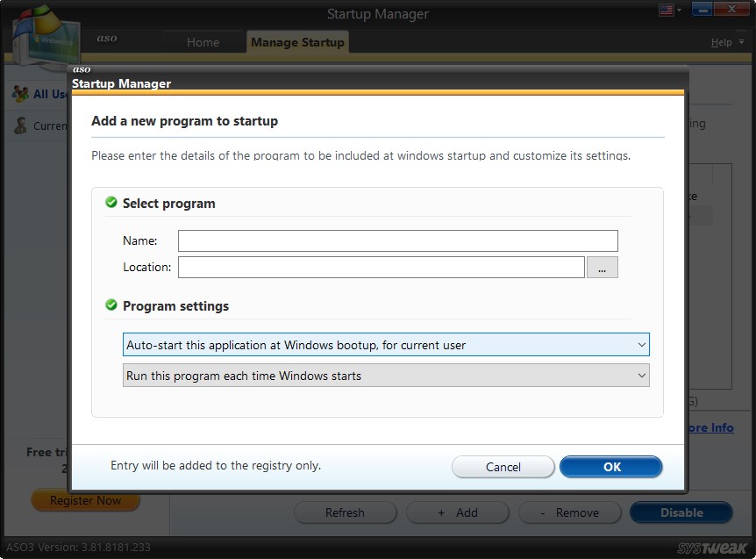Screen dimensions: 756x559
Task: Switch to the Home tab
Action: [x=203, y=41]
